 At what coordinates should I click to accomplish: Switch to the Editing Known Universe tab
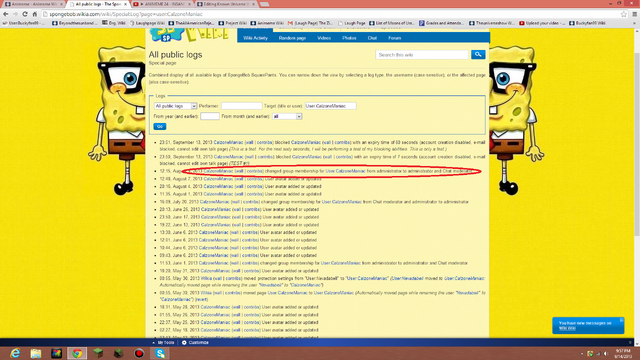pos(225,4)
